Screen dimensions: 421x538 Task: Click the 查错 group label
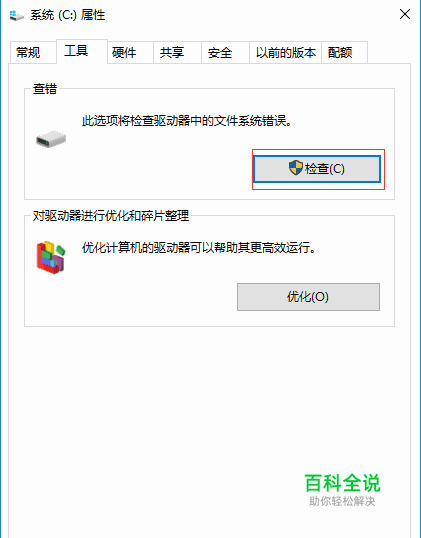[x=45, y=89]
